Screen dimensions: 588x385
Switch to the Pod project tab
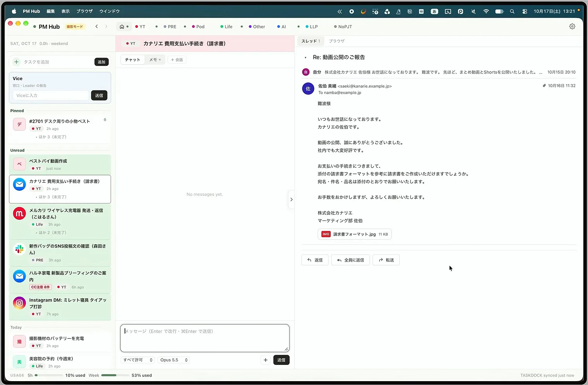coord(198,27)
